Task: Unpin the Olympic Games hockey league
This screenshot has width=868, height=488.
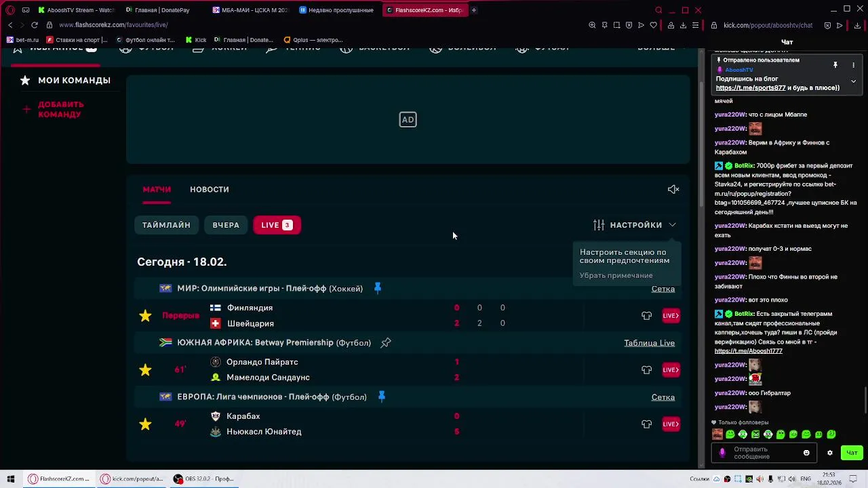Action: (378, 289)
